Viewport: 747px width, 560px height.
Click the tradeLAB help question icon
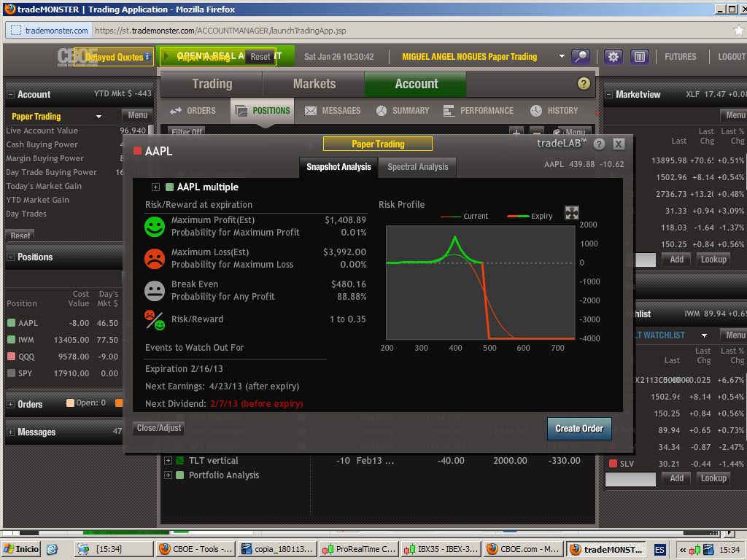click(x=600, y=144)
